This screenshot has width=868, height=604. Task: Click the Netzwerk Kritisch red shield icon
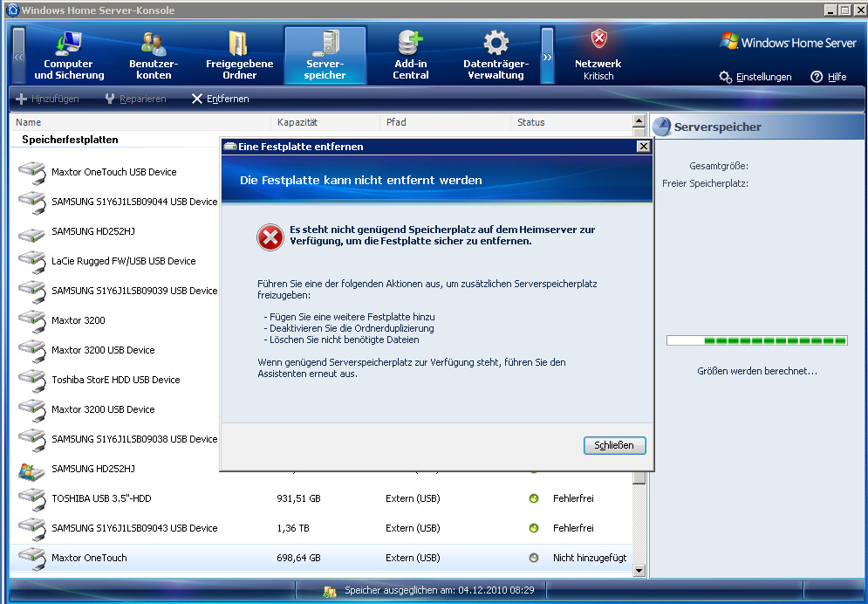tap(598, 40)
